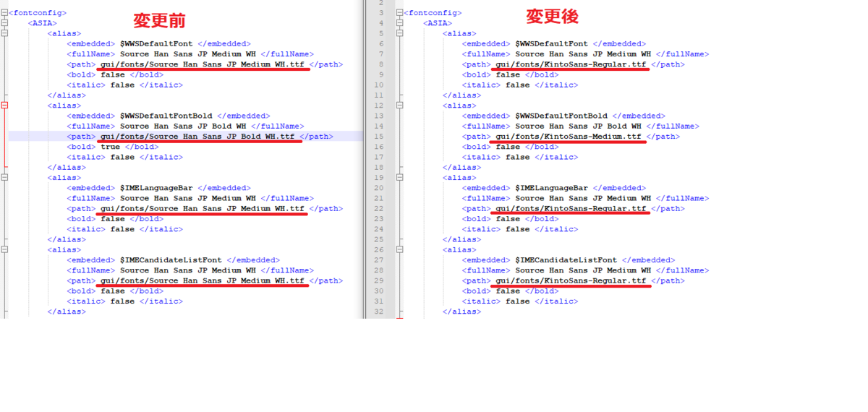Collapse fold marker at line 5 in right pane

(x=400, y=33)
